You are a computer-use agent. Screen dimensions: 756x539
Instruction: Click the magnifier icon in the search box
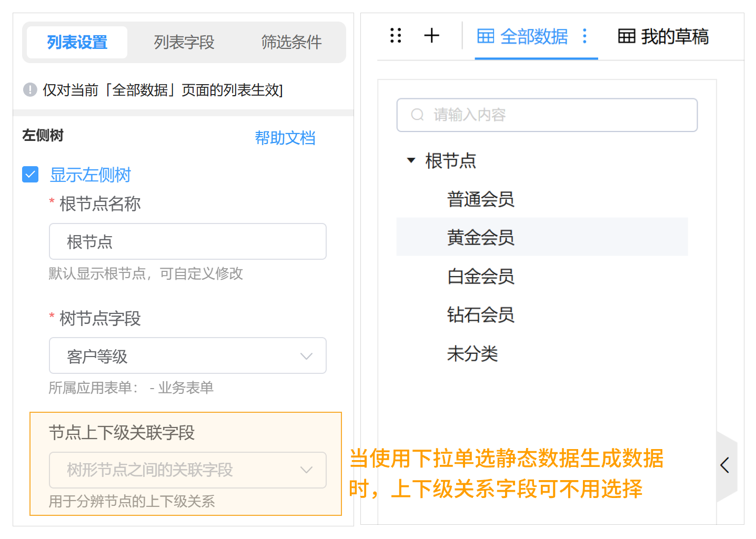[x=417, y=115]
